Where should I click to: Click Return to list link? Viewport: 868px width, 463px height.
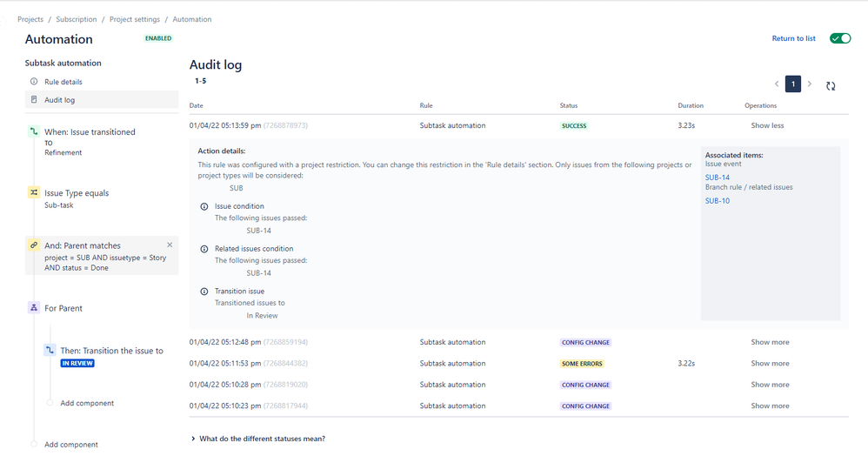794,38
